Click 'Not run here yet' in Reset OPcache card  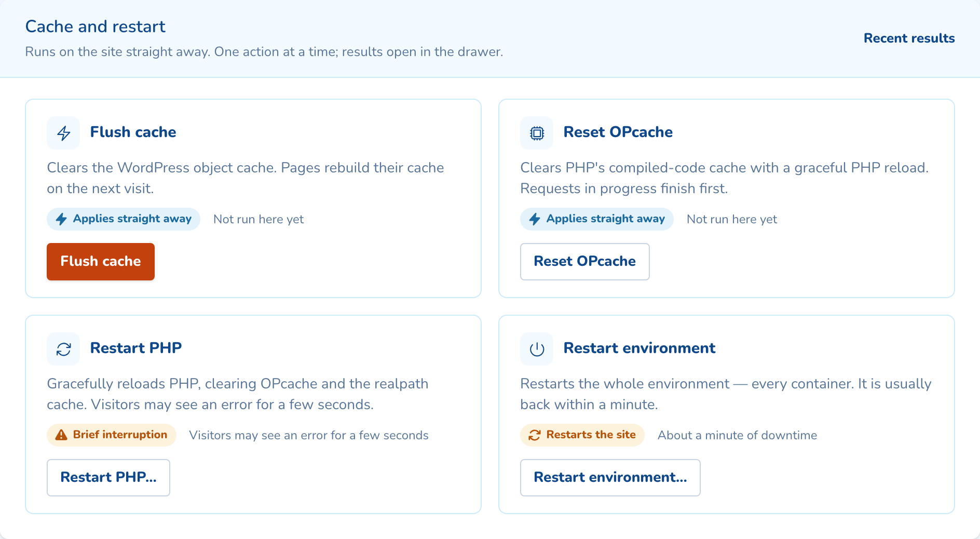coord(732,220)
